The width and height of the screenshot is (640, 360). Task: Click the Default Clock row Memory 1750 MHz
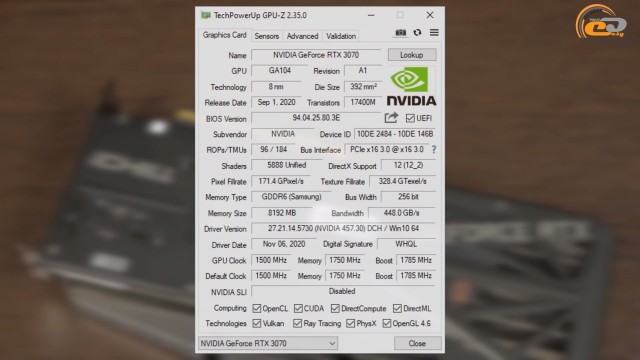(x=345, y=276)
